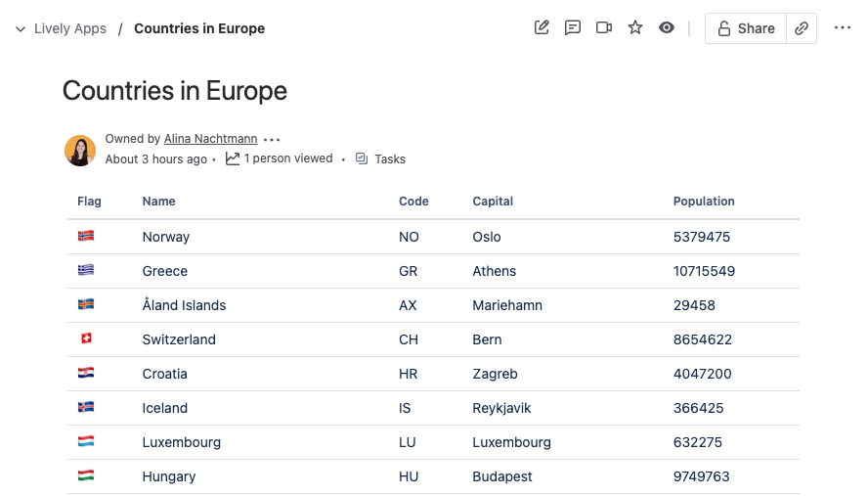Click the video recording camera icon
The height and width of the screenshot is (496, 868).
point(604,28)
